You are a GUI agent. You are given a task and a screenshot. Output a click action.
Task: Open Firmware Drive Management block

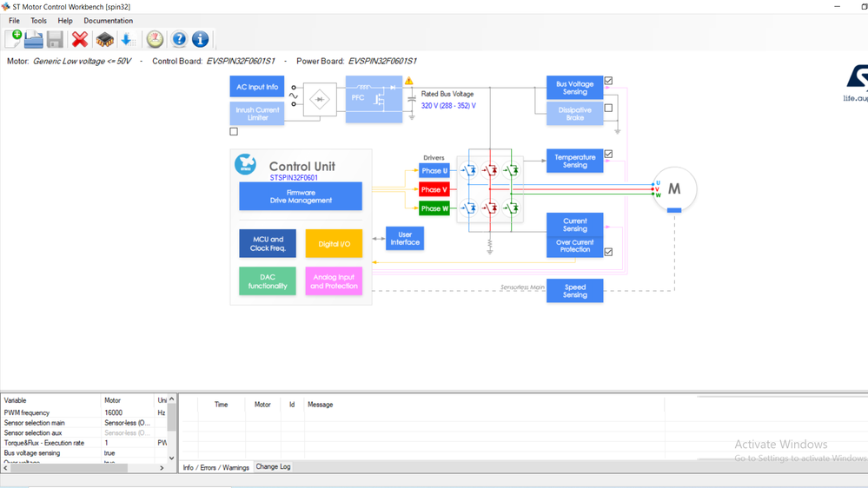pyautogui.click(x=301, y=196)
